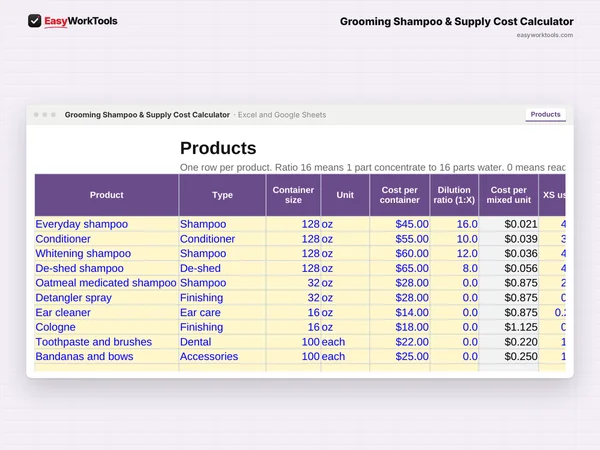Click the De-shed shampoo cell
Screen dimensions: 600x450
click(106, 268)
